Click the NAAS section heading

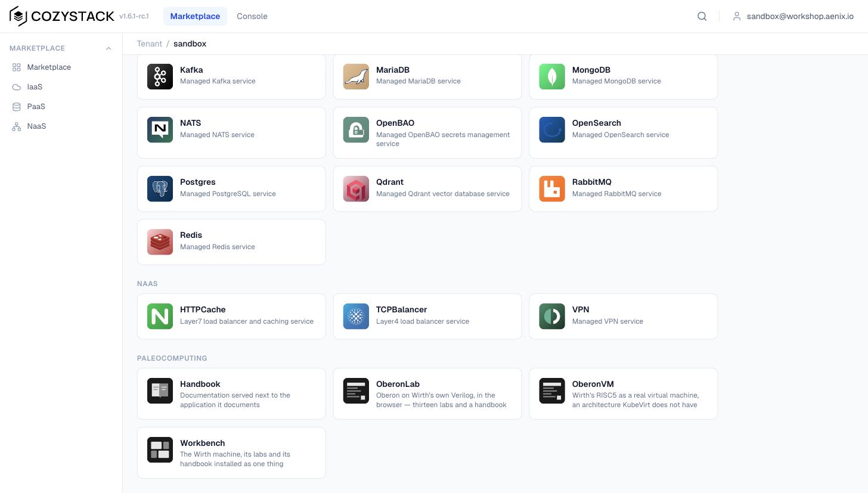pyautogui.click(x=147, y=284)
